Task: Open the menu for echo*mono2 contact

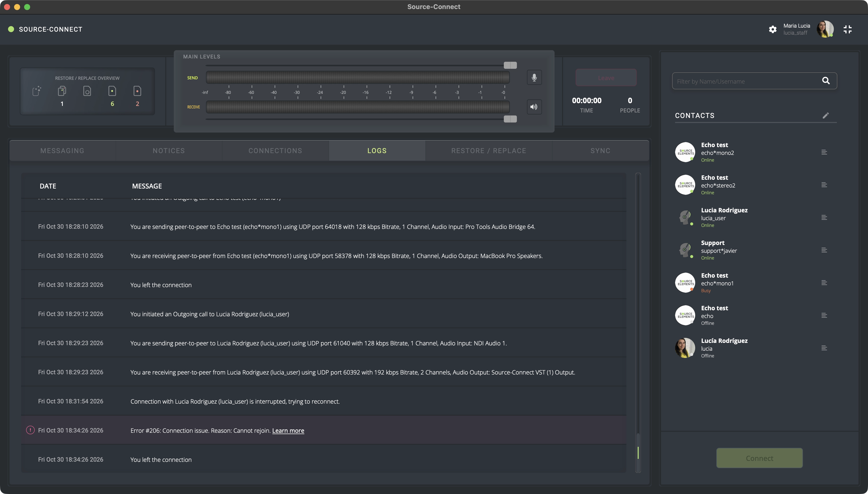Action: click(x=824, y=152)
